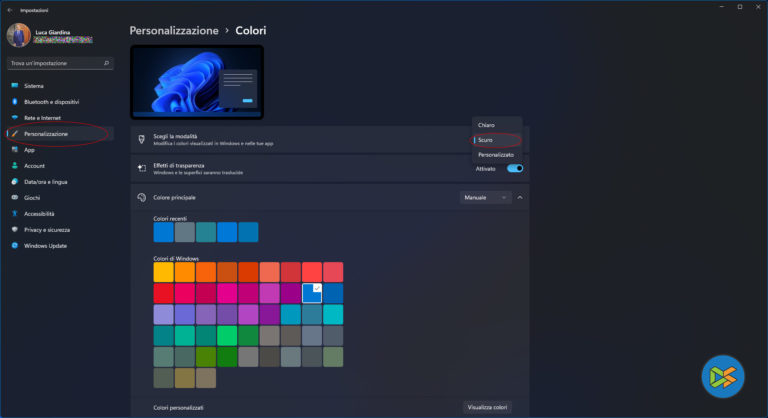Viewport: 768px width, 418px height.
Task: Click Trova un'impostazione search field
Action: tap(60, 63)
